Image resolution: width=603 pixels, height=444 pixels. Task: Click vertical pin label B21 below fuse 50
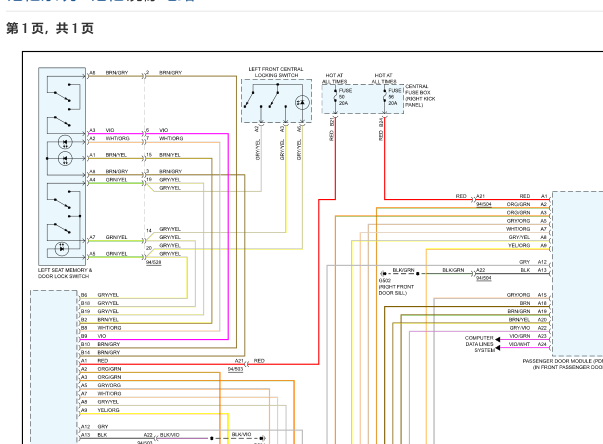click(x=332, y=122)
